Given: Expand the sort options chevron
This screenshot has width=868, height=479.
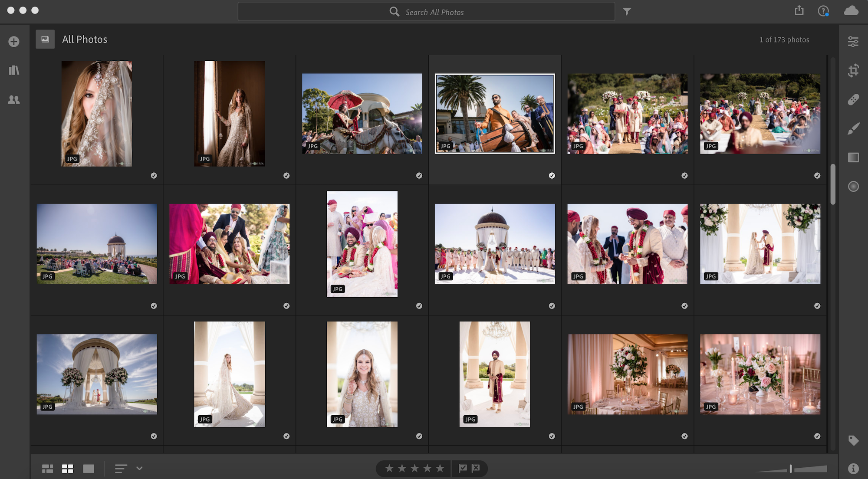Looking at the screenshot, I should tap(139, 469).
